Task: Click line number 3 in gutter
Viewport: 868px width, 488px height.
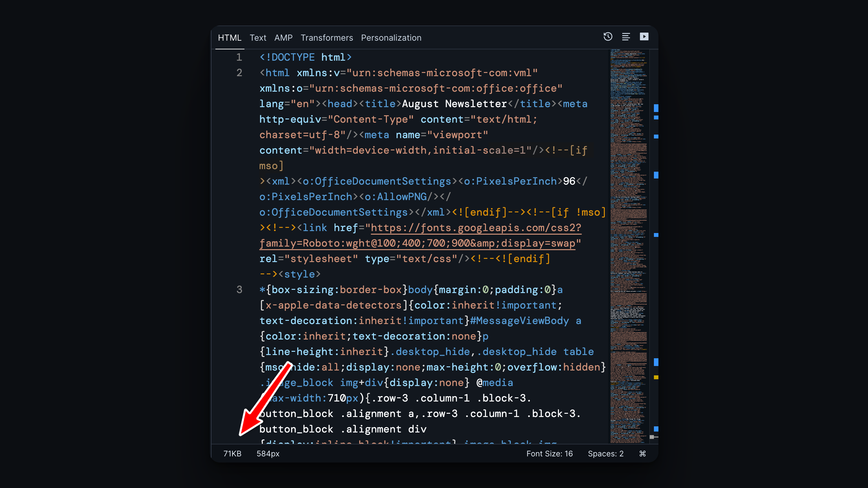Action: click(x=239, y=290)
